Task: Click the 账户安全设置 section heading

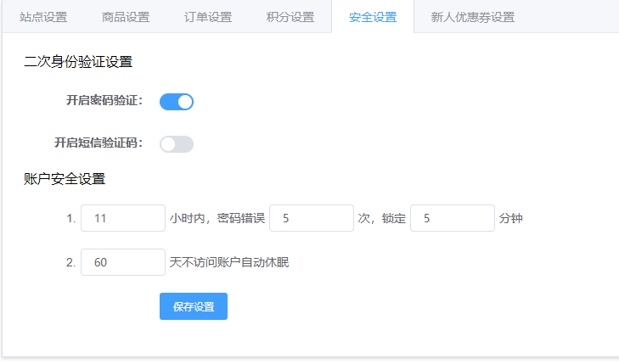Action: pos(65,179)
